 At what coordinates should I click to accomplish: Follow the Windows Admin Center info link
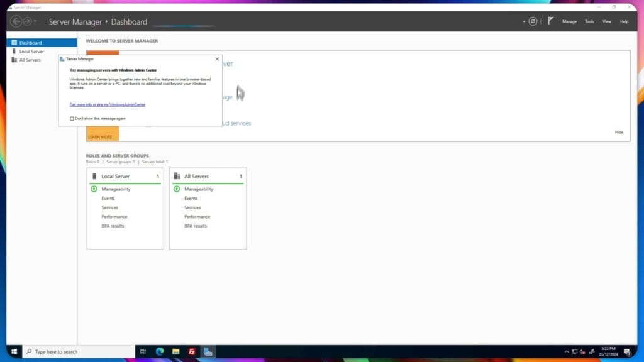tap(107, 104)
